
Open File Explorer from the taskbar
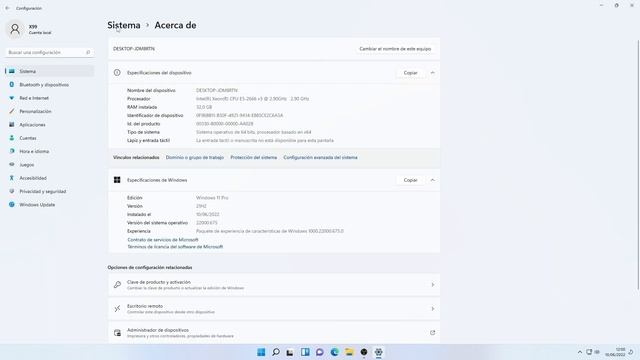point(349,352)
